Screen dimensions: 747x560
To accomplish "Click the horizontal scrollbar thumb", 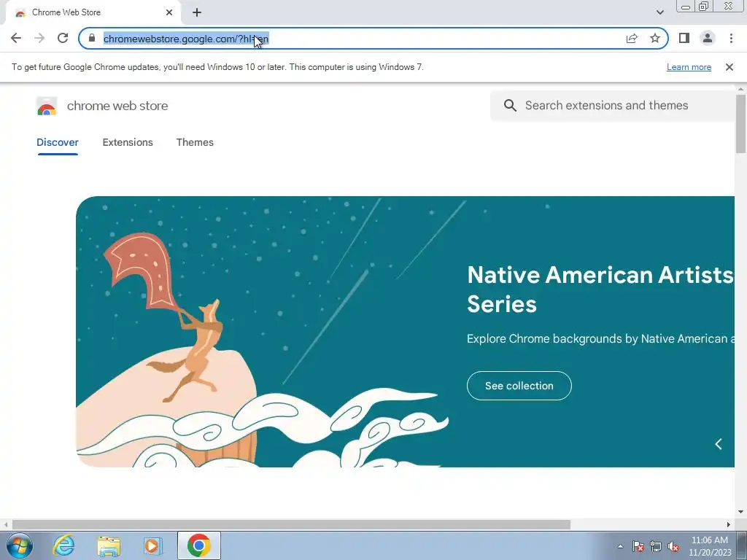I will coord(291,524).
